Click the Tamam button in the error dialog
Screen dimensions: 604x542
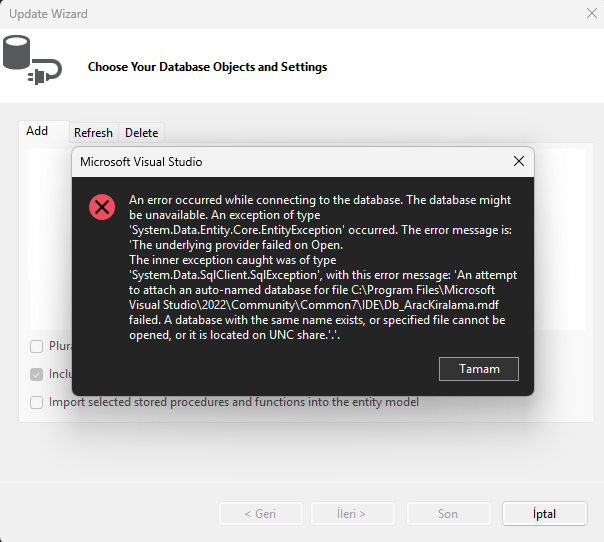coord(478,369)
